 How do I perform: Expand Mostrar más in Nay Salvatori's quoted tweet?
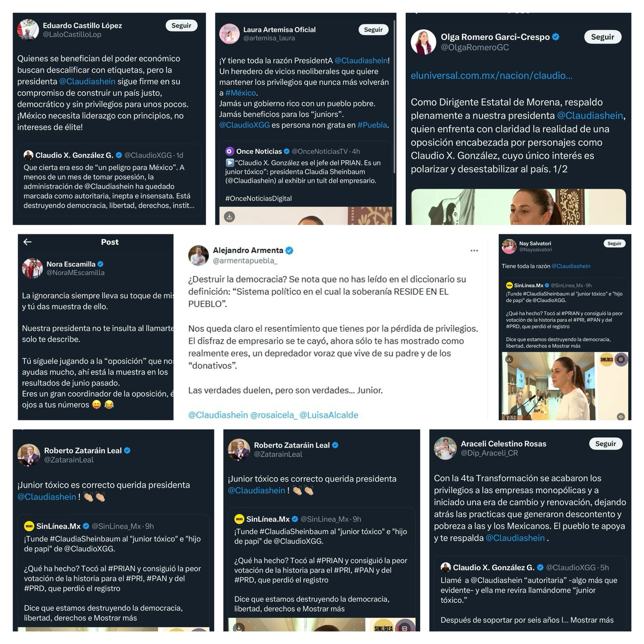(x=566, y=346)
